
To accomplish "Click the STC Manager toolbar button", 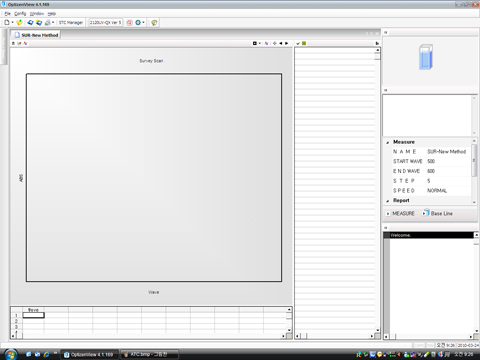I will (71, 22).
